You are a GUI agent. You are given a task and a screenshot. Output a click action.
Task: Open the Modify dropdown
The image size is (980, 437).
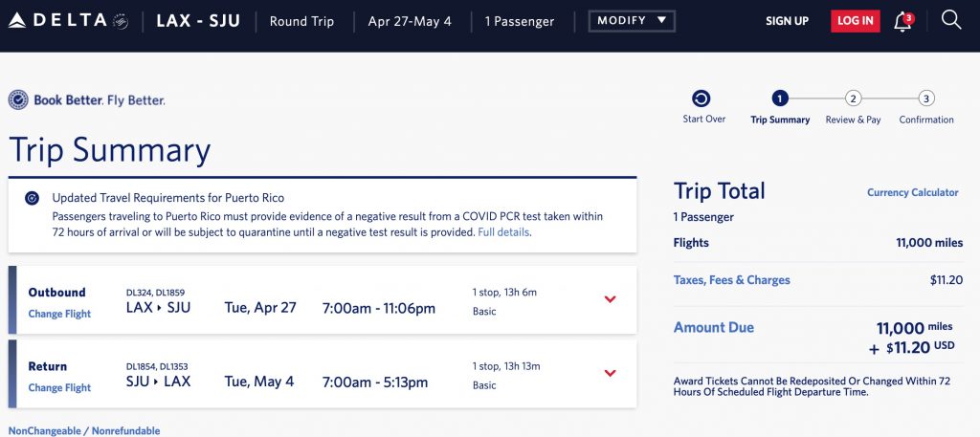(x=632, y=21)
